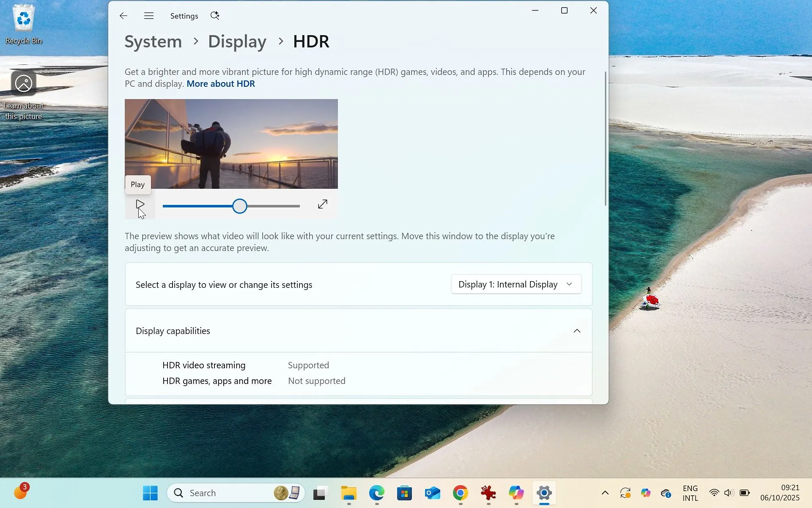Click the Settings search icon
Screen dimensions: 812x508
215,16
